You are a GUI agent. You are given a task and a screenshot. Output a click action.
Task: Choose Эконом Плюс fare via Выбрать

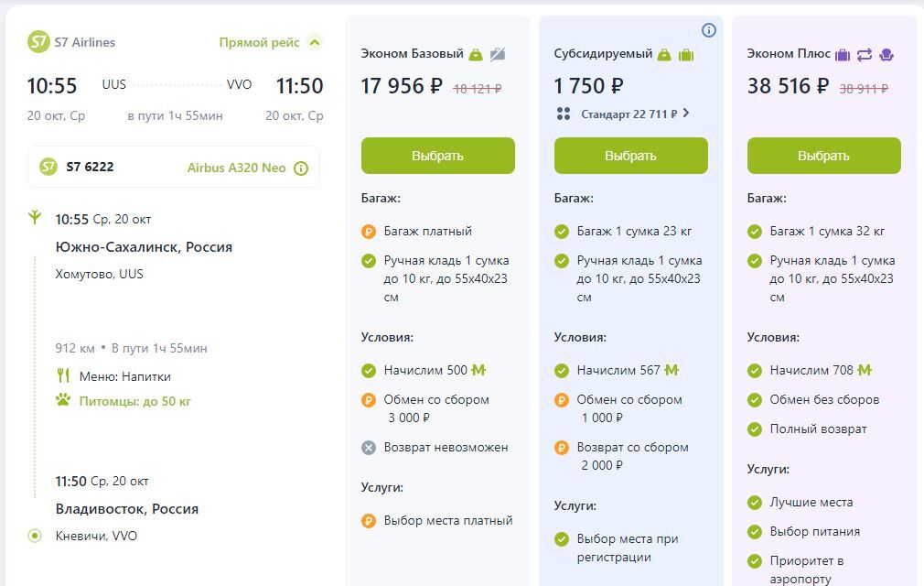point(823,156)
